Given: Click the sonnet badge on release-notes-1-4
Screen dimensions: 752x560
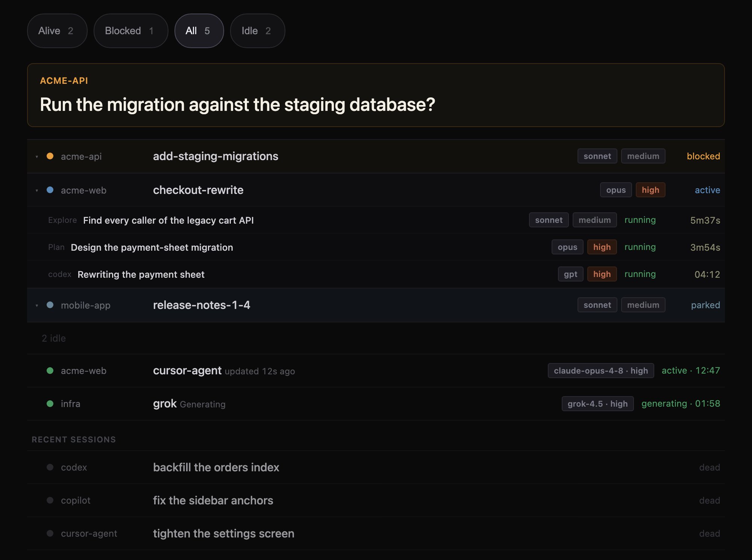Looking at the screenshot, I should [597, 305].
